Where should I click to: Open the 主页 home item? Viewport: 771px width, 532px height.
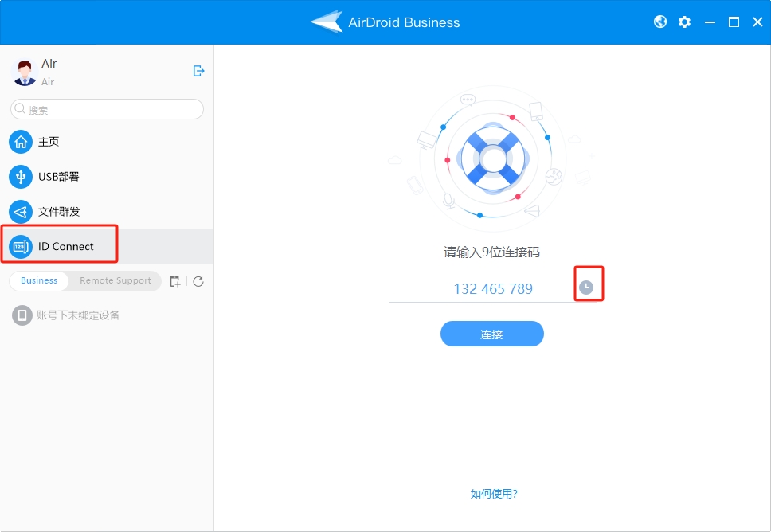pyautogui.click(x=107, y=142)
